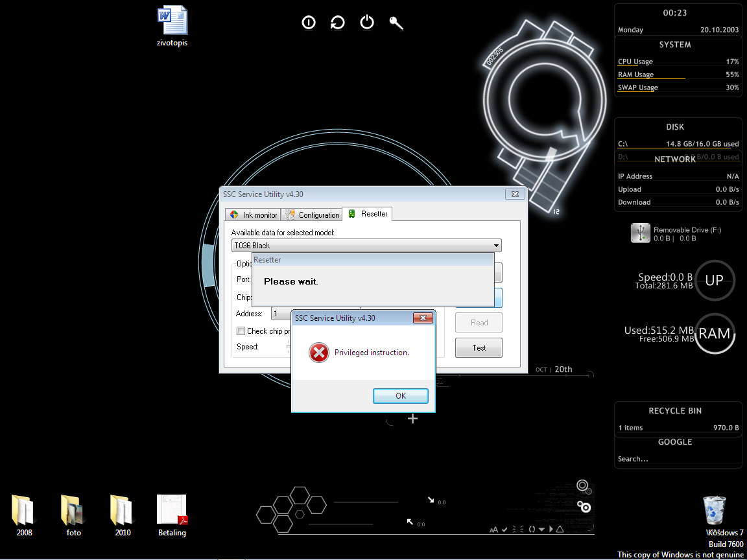
Task: Click the 'Privileged instruction.' message text
Action: pos(372,353)
